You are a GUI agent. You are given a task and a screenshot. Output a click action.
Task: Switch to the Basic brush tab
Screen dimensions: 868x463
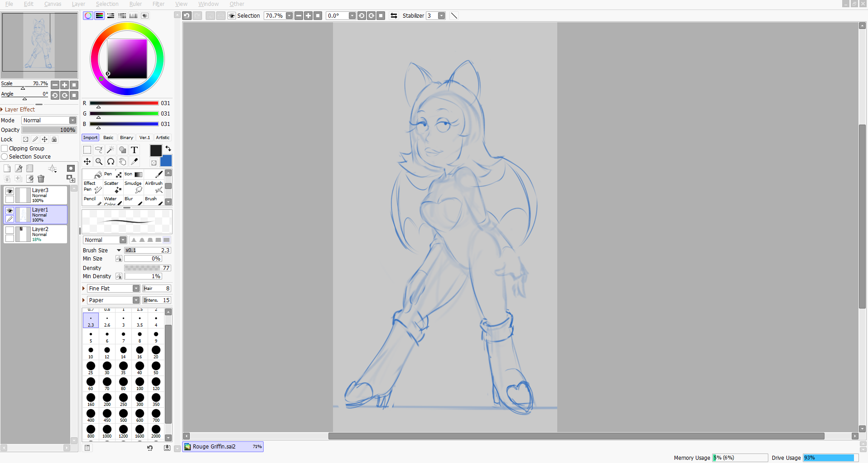[108, 138]
